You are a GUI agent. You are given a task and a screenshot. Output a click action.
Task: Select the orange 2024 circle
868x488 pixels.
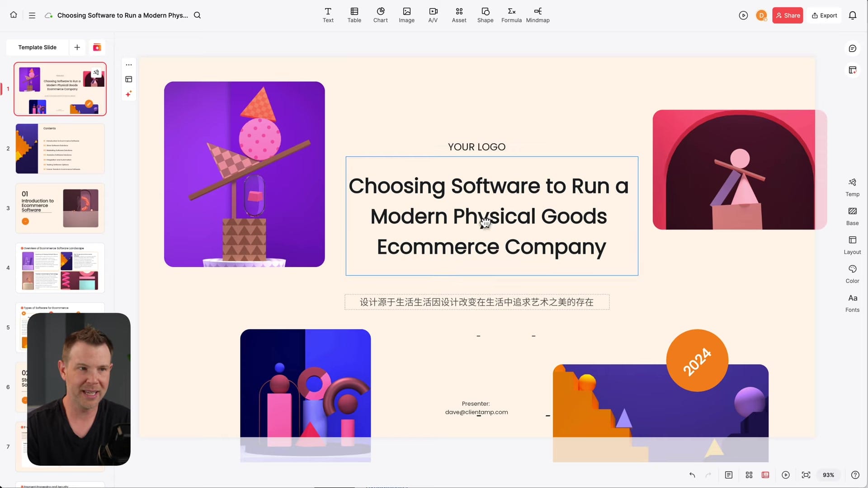[697, 361]
